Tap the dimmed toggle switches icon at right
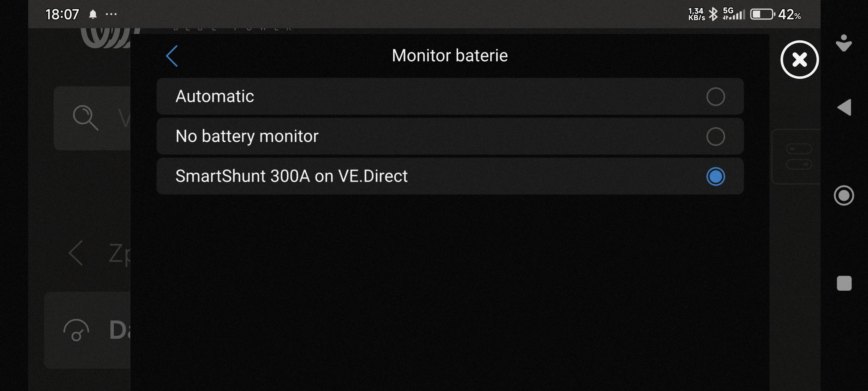 798,156
